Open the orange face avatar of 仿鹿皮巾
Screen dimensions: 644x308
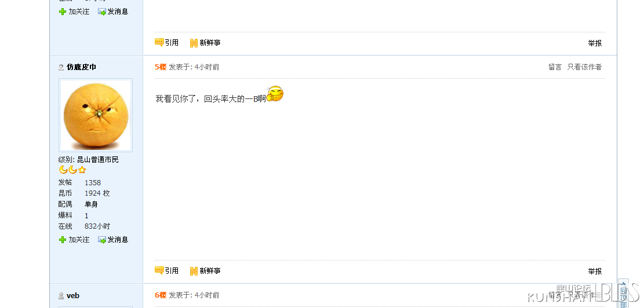coord(96,115)
